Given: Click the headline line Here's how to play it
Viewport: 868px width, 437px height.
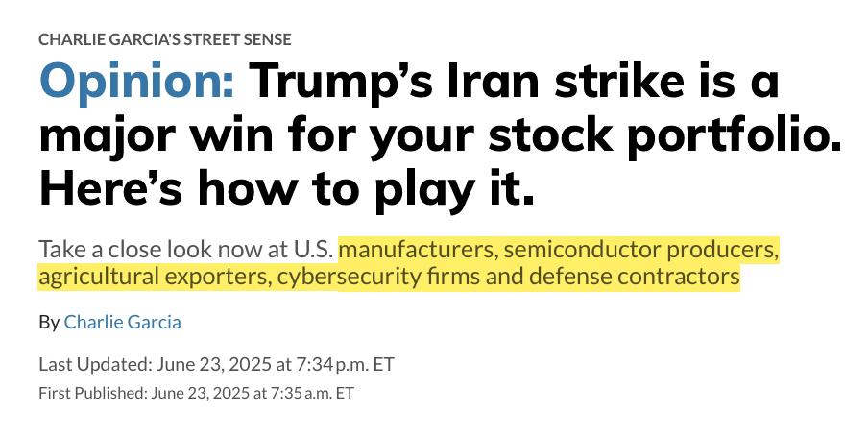Looking at the screenshot, I should 287,188.
